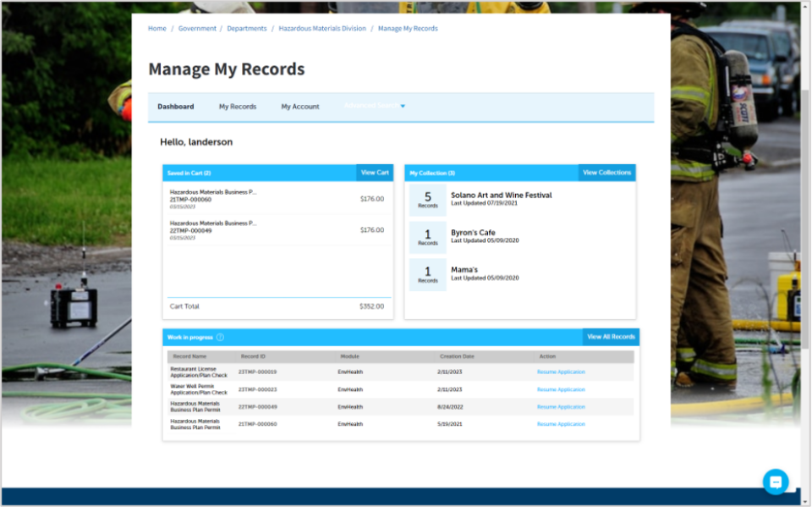Click the View All Records button
The height and width of the screenshot is (507, 812).
(x=611, y=336)
